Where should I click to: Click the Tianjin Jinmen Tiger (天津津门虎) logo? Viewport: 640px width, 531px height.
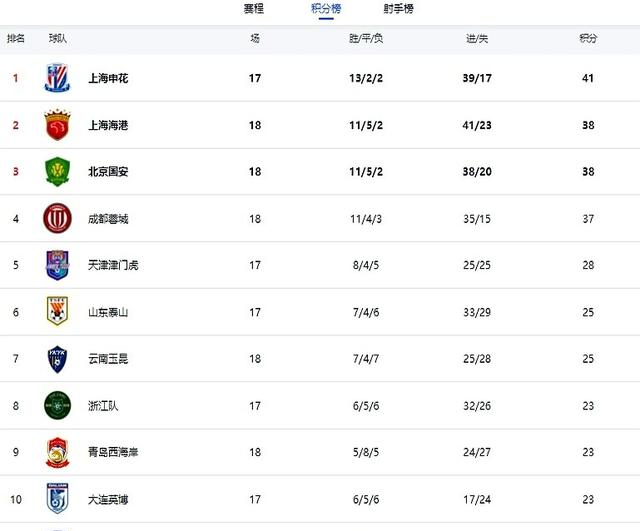click(x=57, y=265)
